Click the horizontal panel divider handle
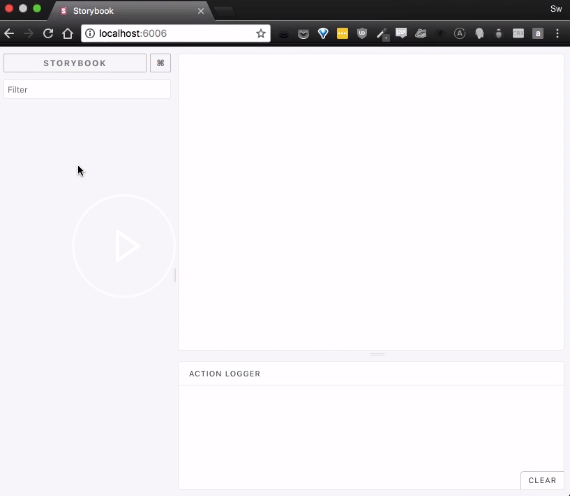This screenshot has width=570, height=496. pyautogui.click(x=377, y=354)
